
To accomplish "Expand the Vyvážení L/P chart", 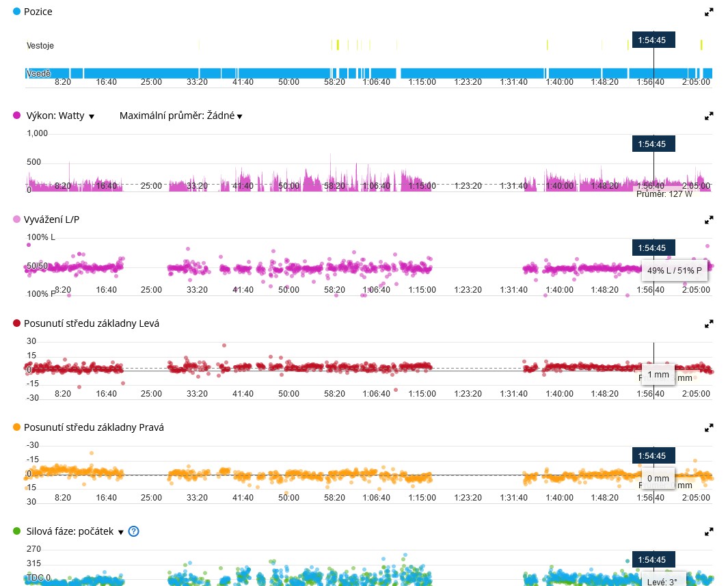I will click(709, 219).
